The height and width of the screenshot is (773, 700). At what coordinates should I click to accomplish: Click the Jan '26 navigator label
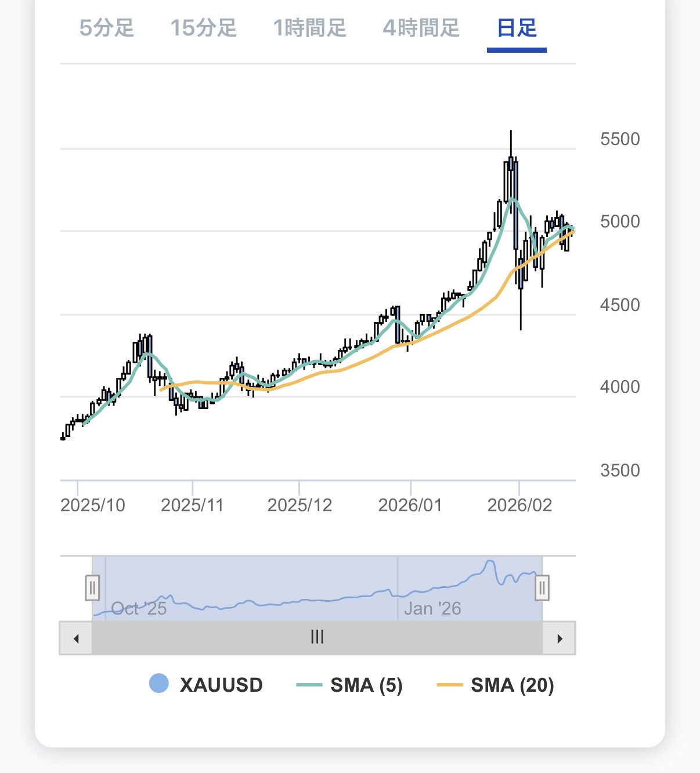(432, 608)
